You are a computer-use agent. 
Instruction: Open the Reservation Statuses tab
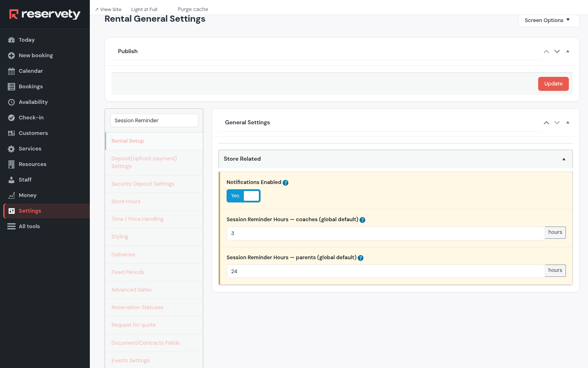pos(154,307)
